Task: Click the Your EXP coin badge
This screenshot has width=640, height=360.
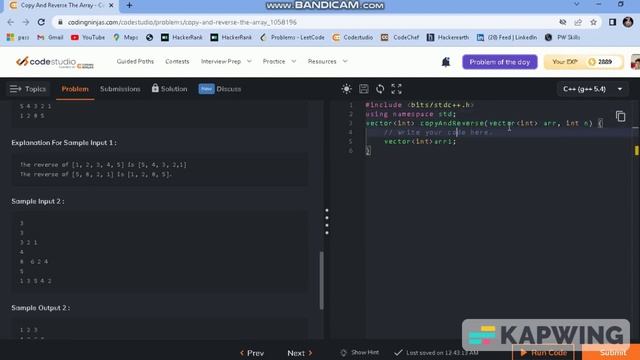Action: pyautogui.click(x=583, y=62)
